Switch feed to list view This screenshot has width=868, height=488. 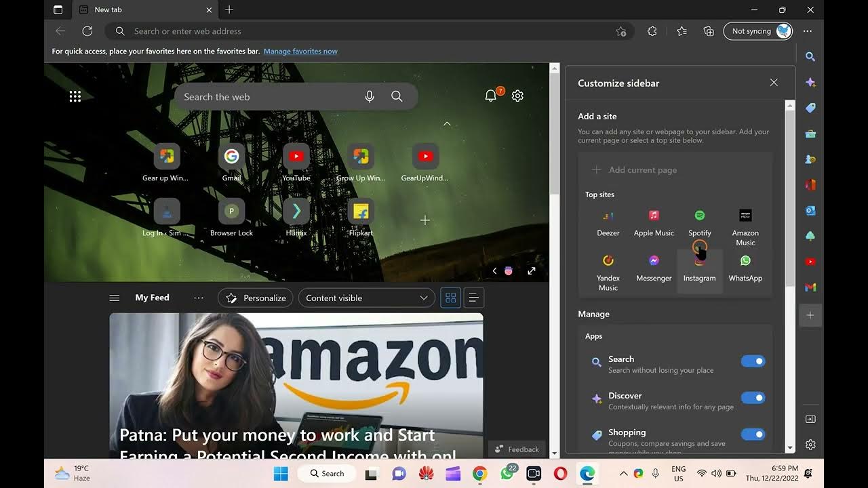(473, 298)
